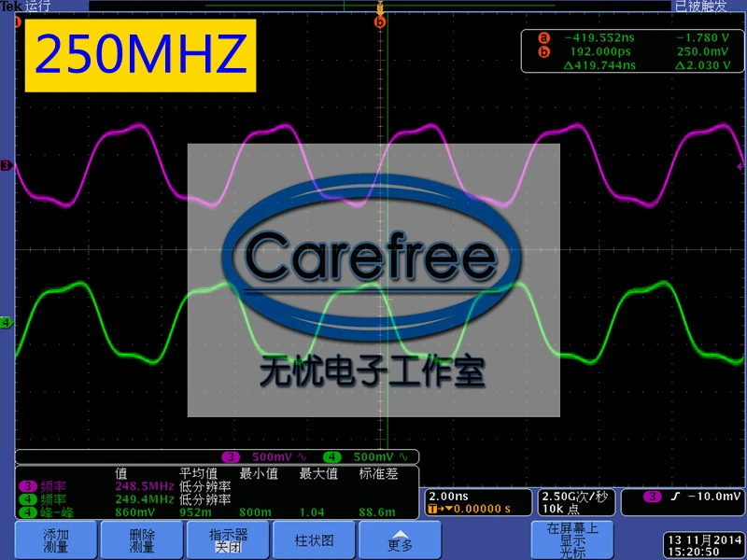This screenshot has width=747, height=560.
Task: Click the 88.6m standard deviation value
Action: click(377, 512)
